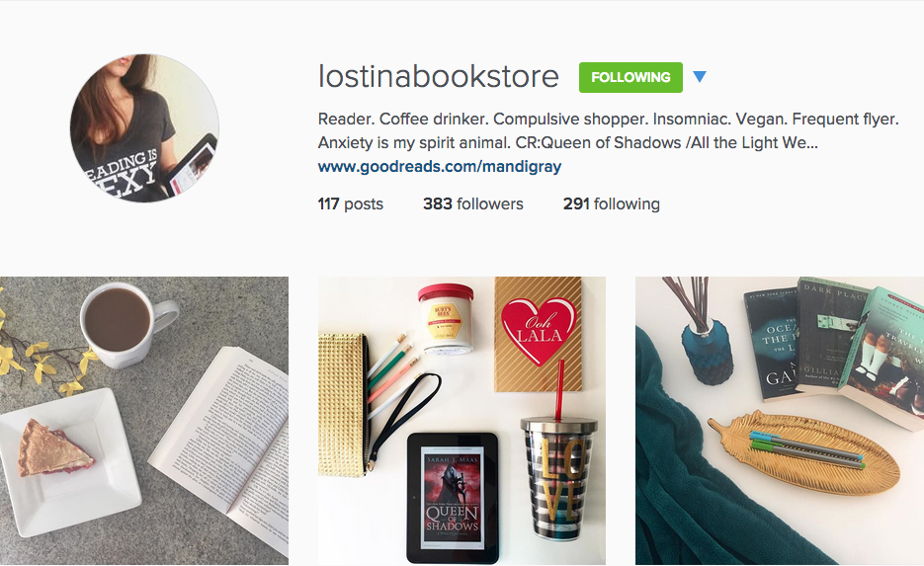The height and width of the screenshot is (566, 924).
Task: Click the lostinabookstore username heading
Action: (439, 77)
